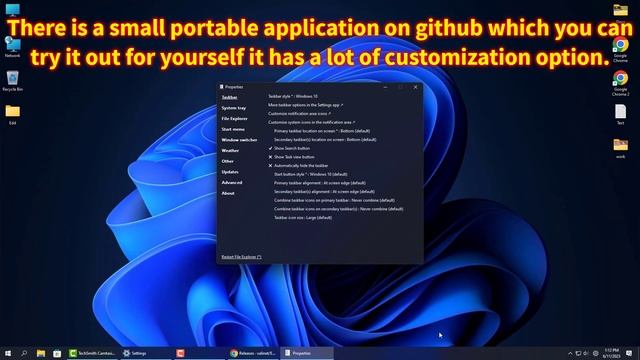Show hidden system tray icons chevron
Image resolution: width=640 pixels, height=360 pixels.
click(570, 353)
